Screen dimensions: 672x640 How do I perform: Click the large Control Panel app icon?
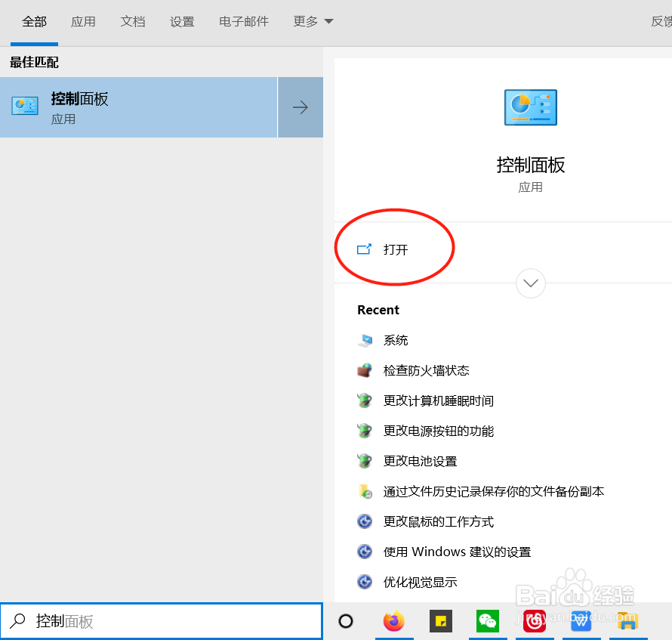point(530,107)
